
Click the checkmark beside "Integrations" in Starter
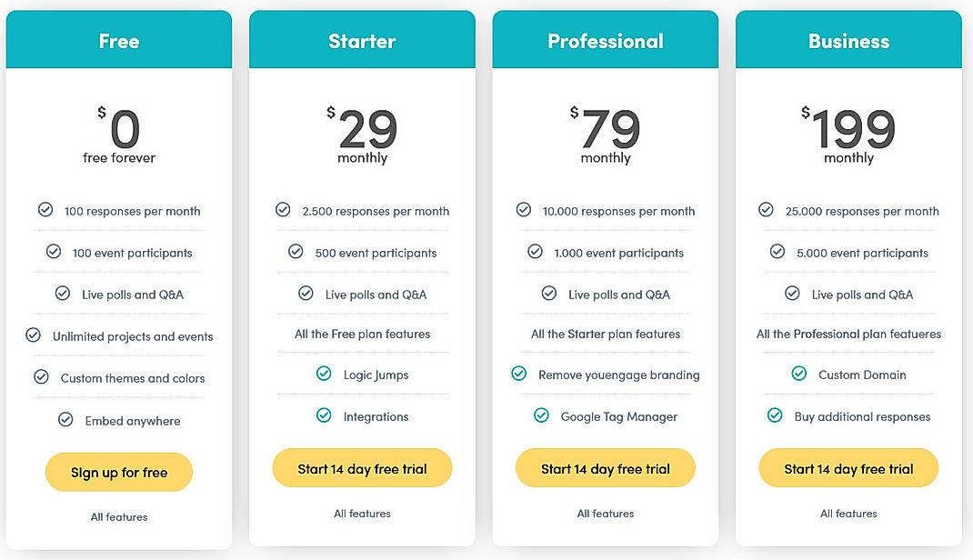[x=324, y=415]
